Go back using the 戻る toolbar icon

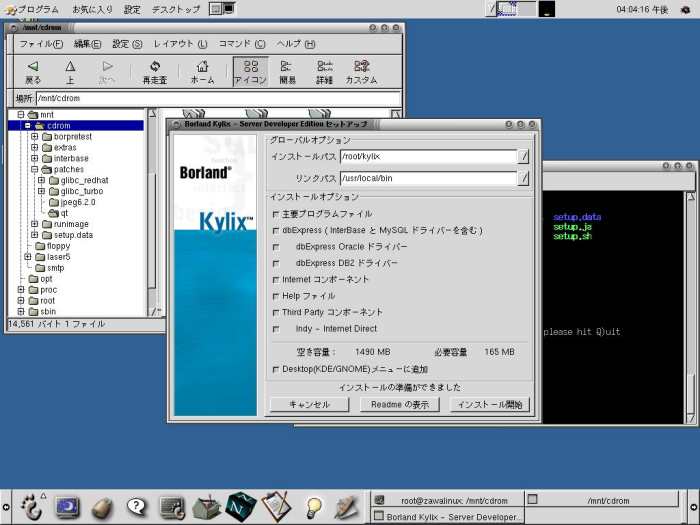[33, 72]
